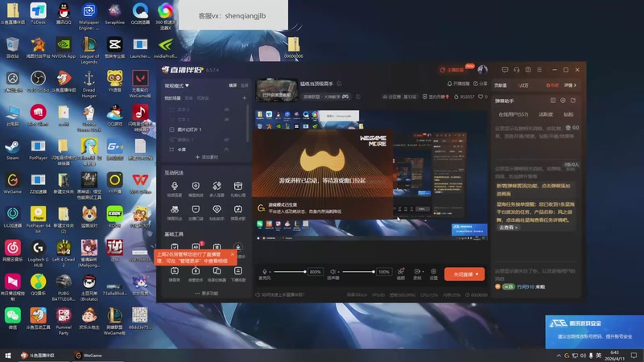
Task: Edit the 英雄联盟 category pencil icon
Action: 358,97
